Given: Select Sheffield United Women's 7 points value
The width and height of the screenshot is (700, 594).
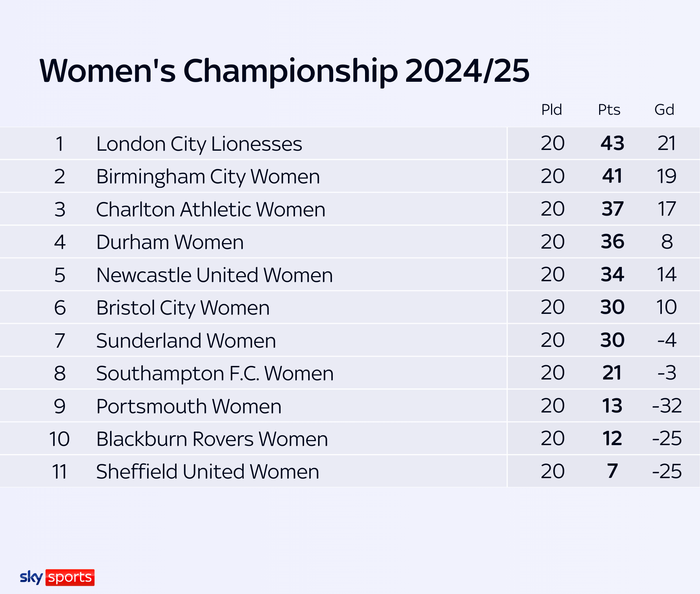Looking at the screenshot, I should [x=612, y=471].
